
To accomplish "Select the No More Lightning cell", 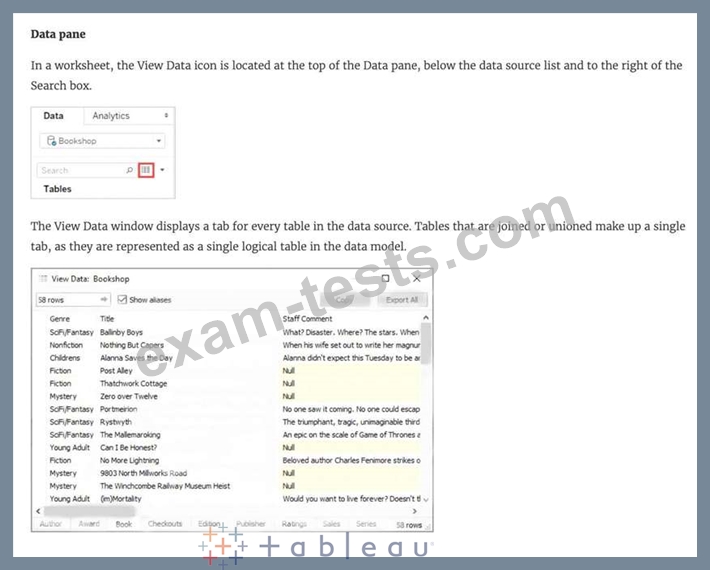I will click(130, 460).
